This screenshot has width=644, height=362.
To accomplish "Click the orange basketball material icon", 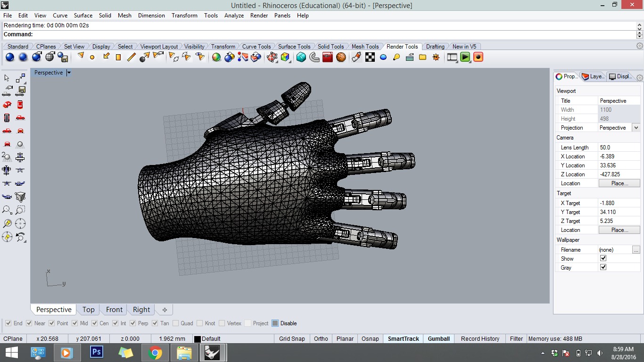I will click(341, 58).
